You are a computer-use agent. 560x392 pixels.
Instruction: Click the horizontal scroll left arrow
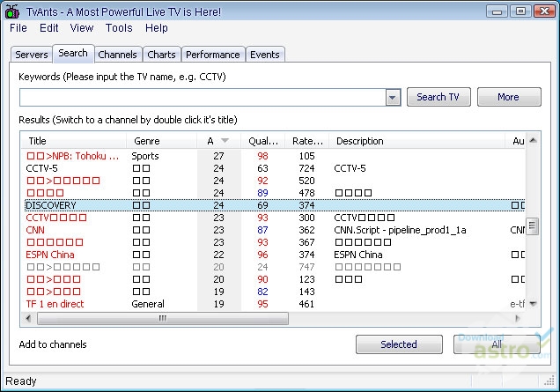[x=28, y=318]
